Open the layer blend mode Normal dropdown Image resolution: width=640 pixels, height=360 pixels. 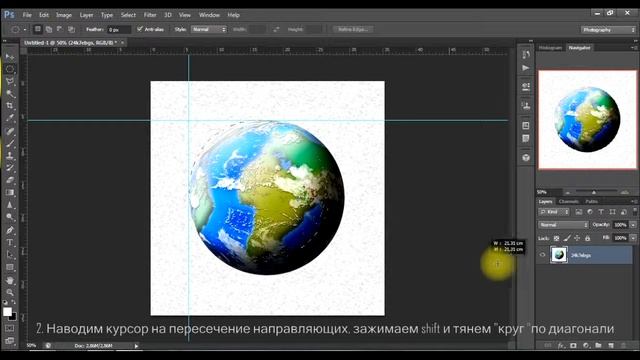point(563,225)
